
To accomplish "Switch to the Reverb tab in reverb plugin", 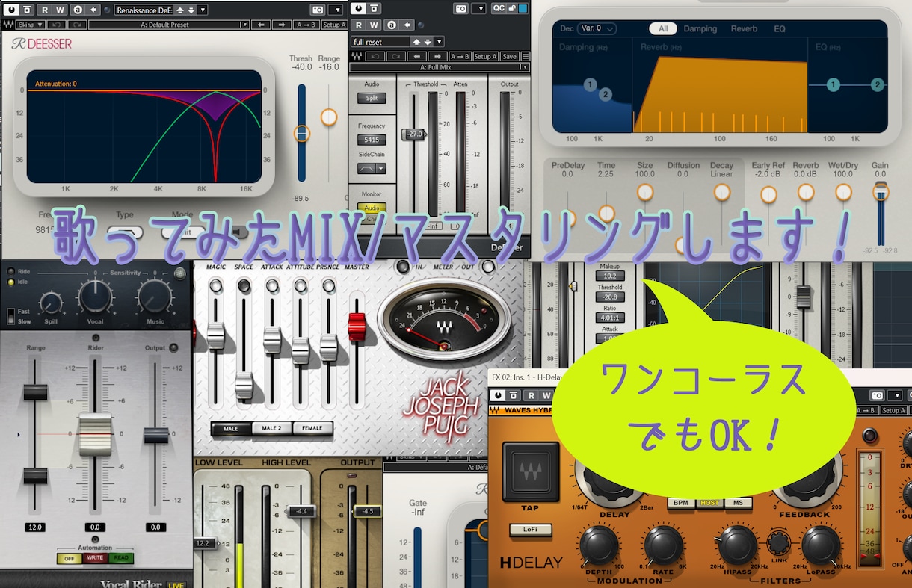I will [744, 28].
